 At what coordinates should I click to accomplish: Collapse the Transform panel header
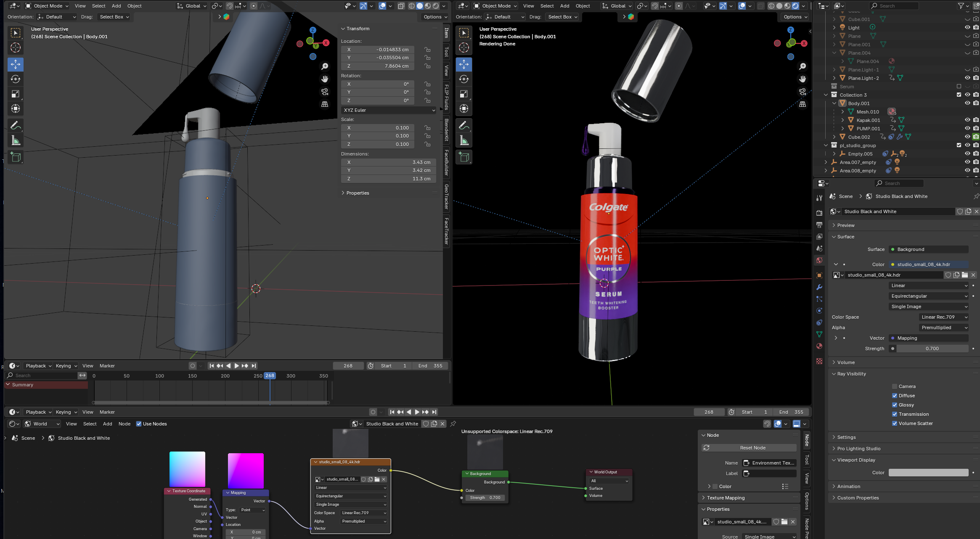click(x=358, y=29)
